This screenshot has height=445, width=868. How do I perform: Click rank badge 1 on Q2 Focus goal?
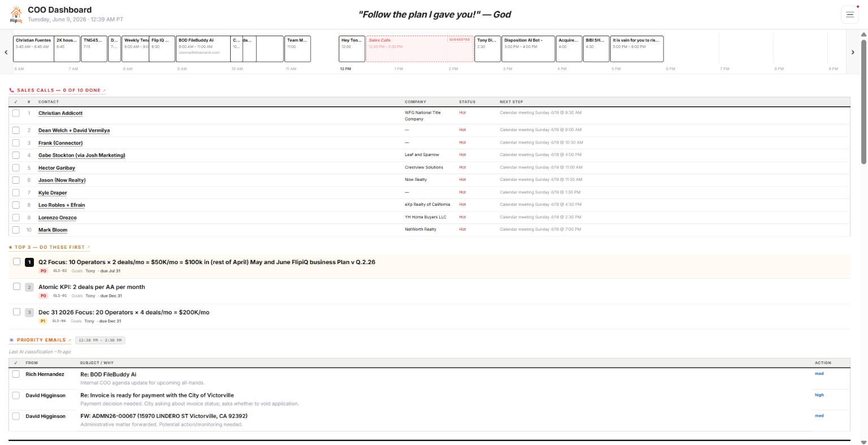pos(29,262)
